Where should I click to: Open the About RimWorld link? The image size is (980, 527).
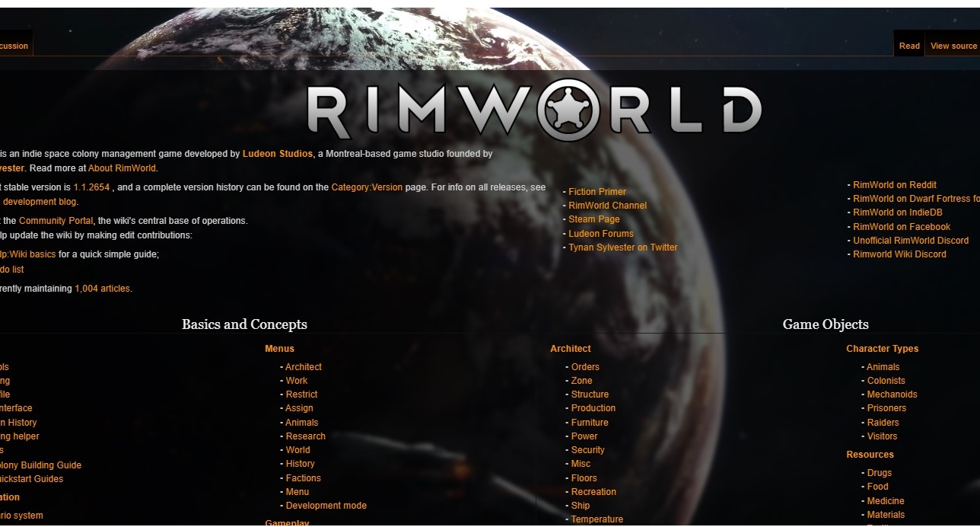pyautogui.click(x=122, y=168)
